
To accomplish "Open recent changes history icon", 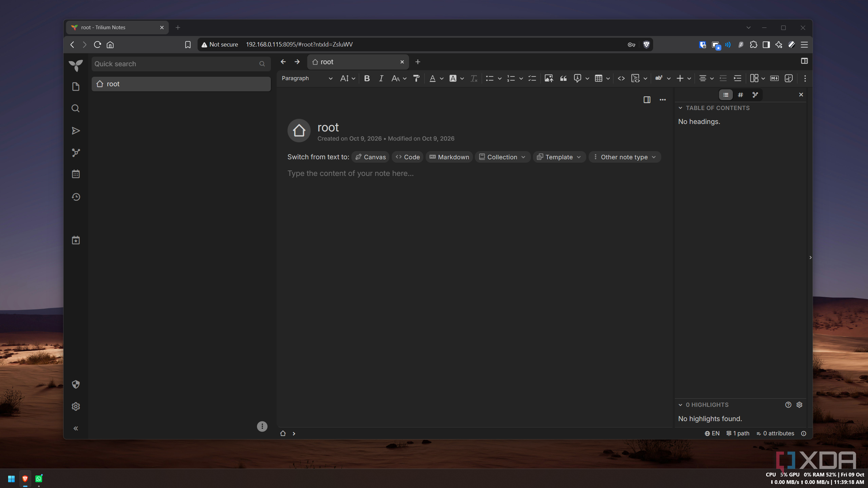I will (x=76, y=197).
